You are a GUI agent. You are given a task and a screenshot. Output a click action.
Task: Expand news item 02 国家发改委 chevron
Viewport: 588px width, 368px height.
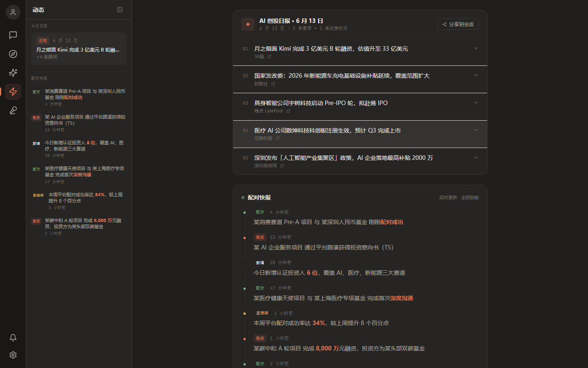point(476,75)
